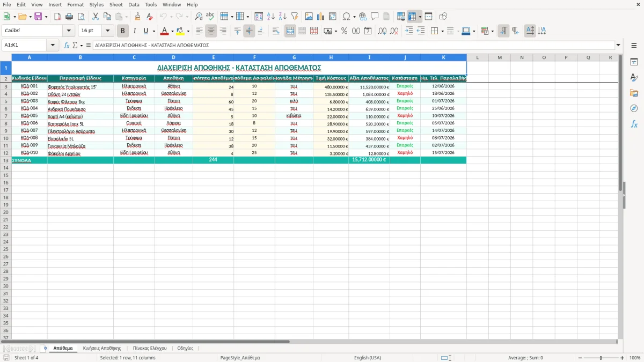Screen dimensions: 644x362
Task: Toggle Center Horizontally alignment
Action: [211, 31]
